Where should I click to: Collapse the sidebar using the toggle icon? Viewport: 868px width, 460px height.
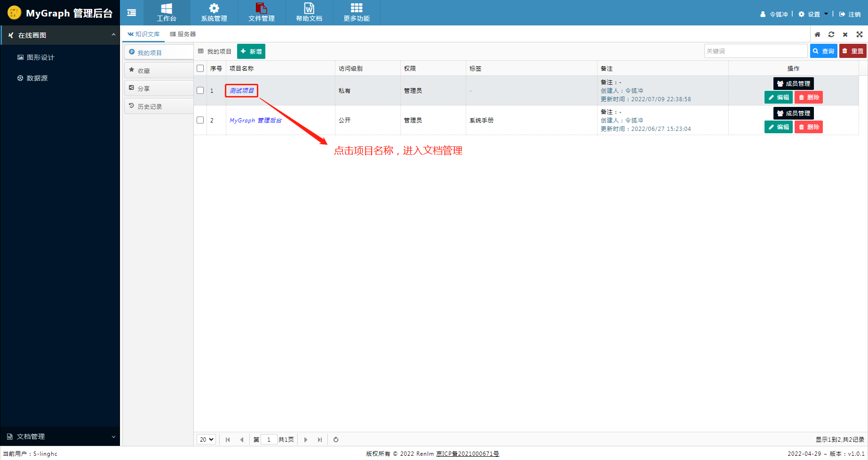131,12
